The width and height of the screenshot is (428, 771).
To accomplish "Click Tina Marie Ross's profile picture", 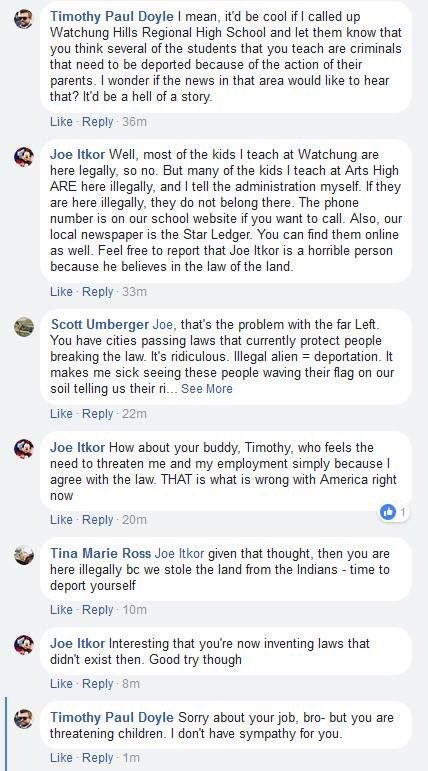I will pyautogui.click(x=23, y=556).
